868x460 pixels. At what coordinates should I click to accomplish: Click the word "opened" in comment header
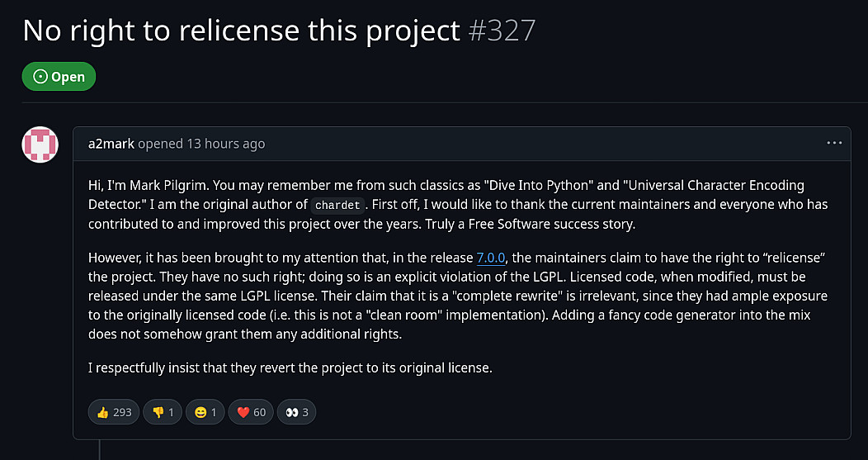point(160,144)
